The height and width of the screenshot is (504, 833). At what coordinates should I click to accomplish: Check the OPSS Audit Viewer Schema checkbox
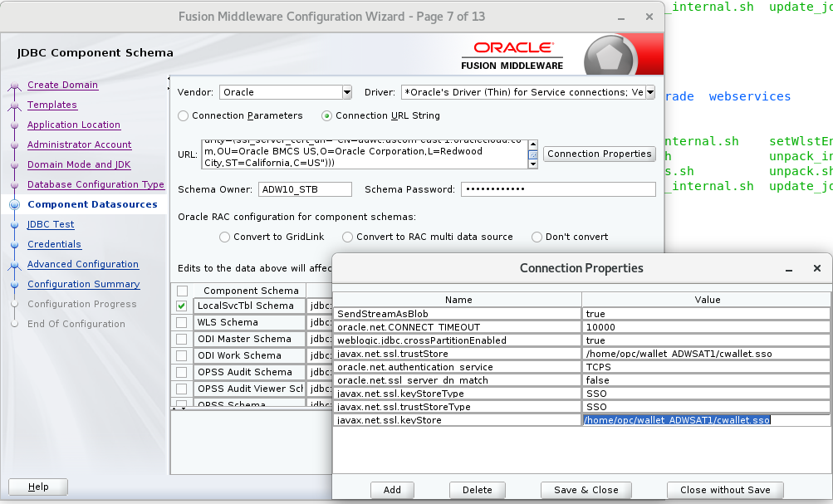click(182, 389)
